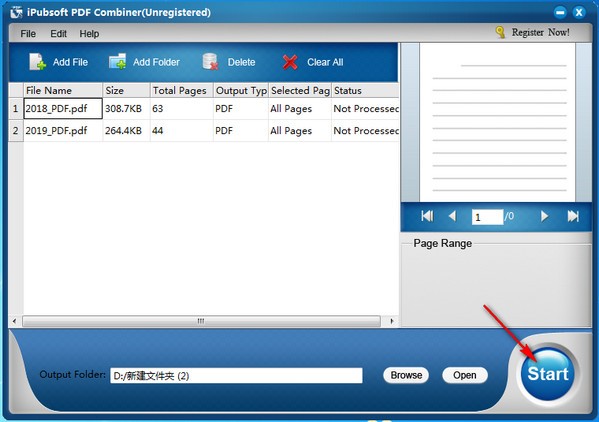Screen dimensions: 599x422
Task: Jump to last preview page
Action: [x=573, y=216]
